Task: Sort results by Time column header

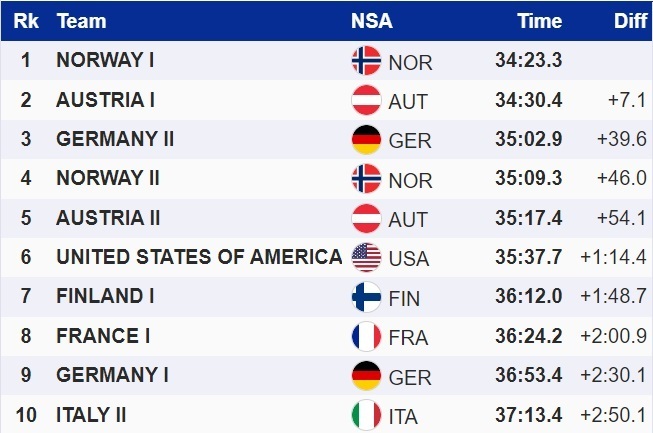Action: 539,20
